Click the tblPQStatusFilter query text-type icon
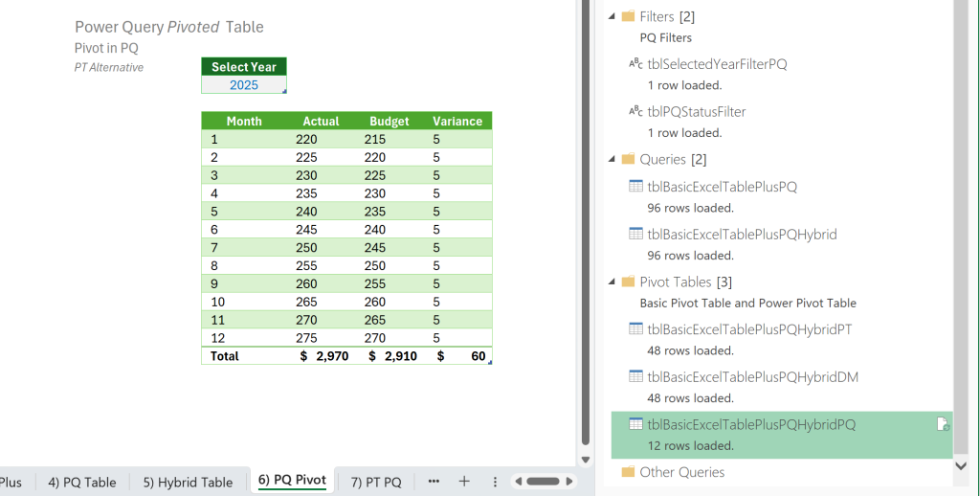The width and height of the screenshot is (980, 496). 635,111
